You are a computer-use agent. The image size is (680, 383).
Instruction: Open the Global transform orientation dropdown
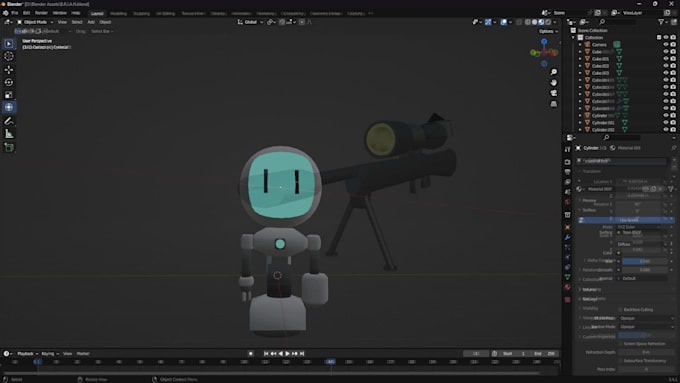250,22
